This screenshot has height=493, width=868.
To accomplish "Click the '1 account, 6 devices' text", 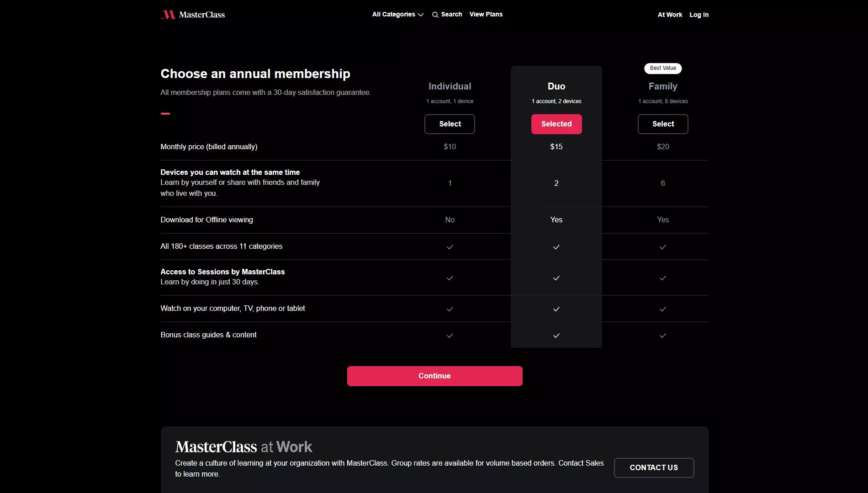I will (x=663, y=101).
